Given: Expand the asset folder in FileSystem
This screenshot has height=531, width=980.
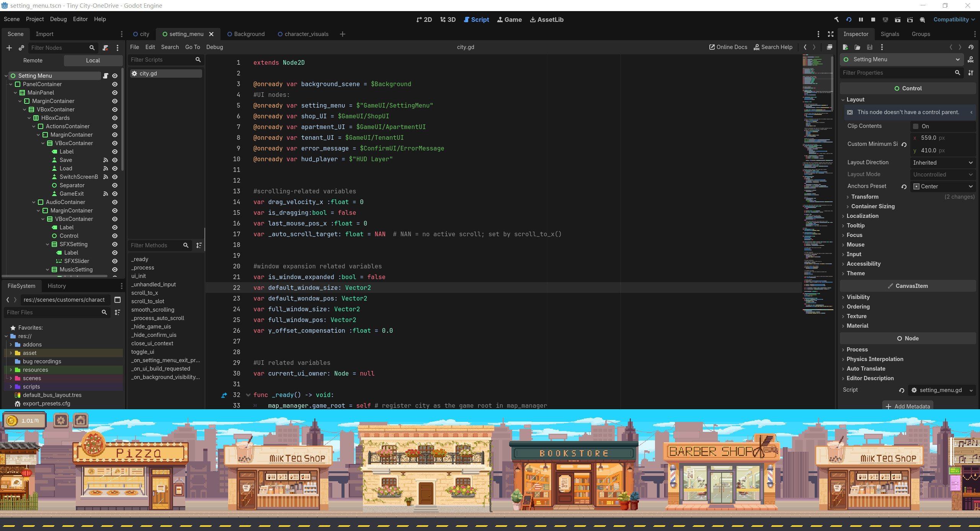Looking at the screenshot, I should point(11,353).
